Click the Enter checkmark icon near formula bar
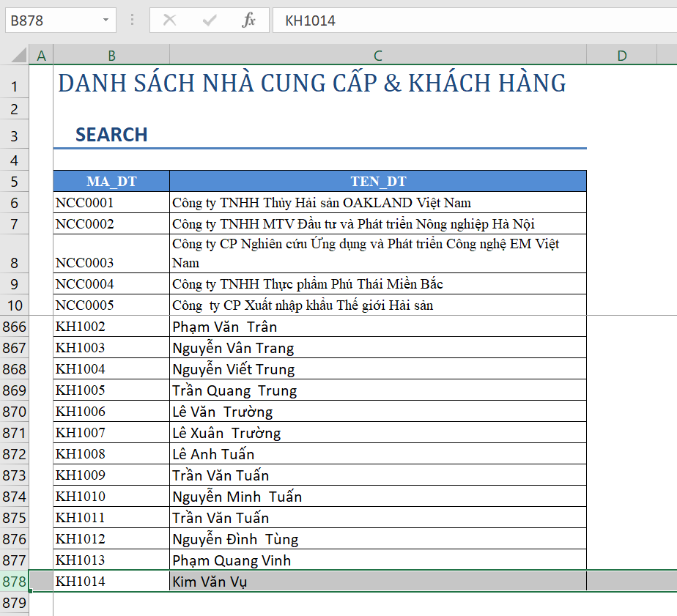The width and height of the screenshot is (677, 616). click(210, 20)
